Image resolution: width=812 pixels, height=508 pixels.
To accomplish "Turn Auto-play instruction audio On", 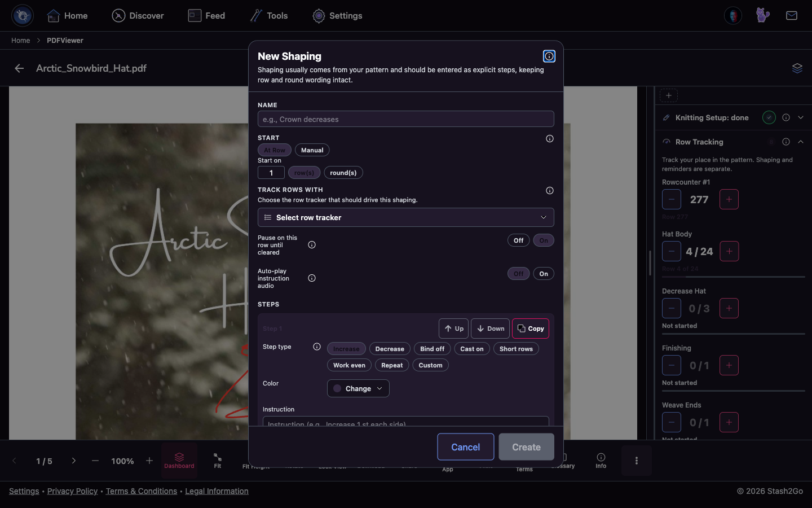I will pos(544,274).
